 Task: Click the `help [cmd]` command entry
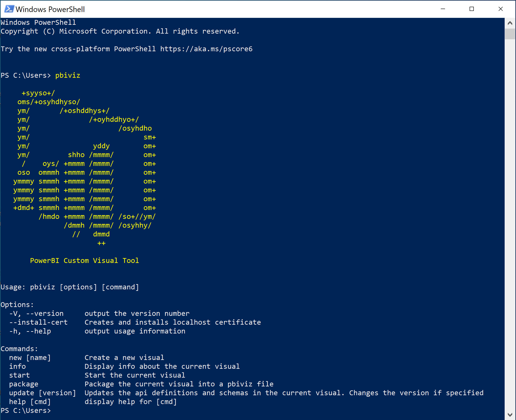pos(28,402)
